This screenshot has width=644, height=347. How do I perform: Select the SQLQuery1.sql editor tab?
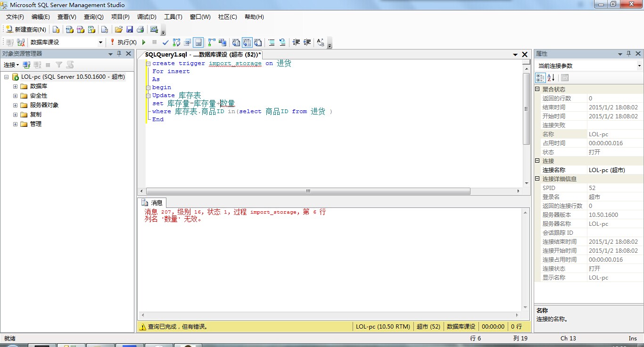pos(203,55)
